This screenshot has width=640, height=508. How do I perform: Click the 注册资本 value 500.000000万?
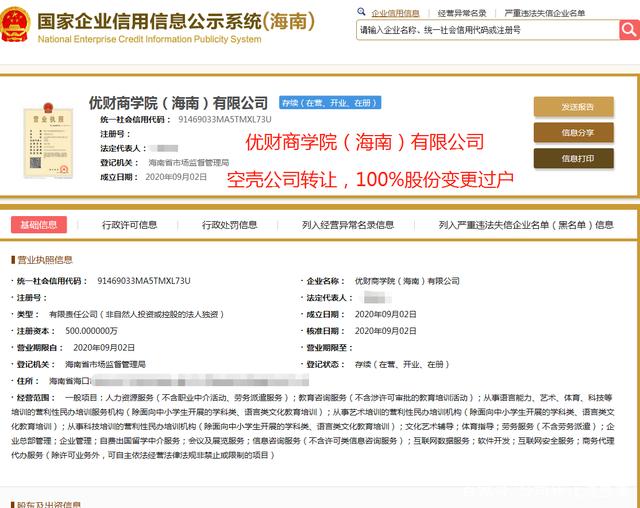tap(91, 331)
